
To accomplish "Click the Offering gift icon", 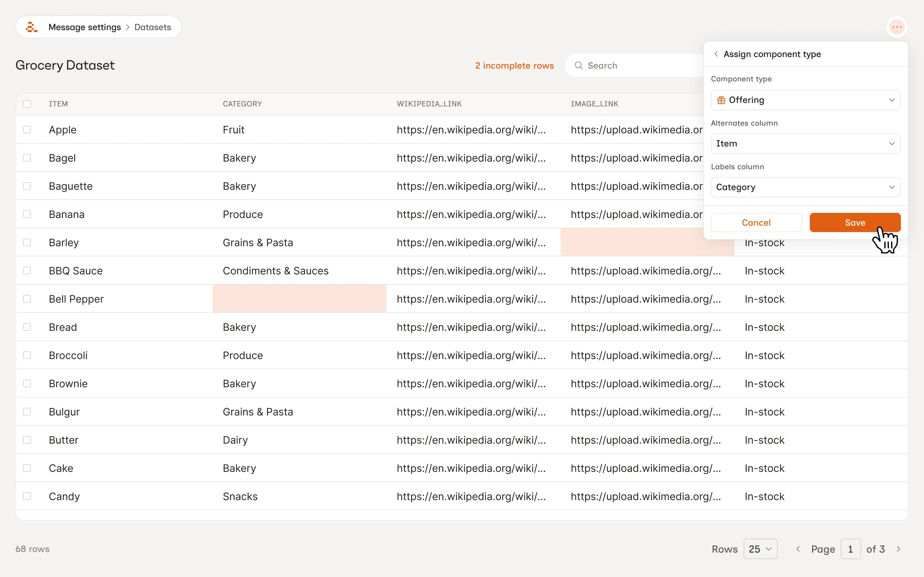I will 721,100.
